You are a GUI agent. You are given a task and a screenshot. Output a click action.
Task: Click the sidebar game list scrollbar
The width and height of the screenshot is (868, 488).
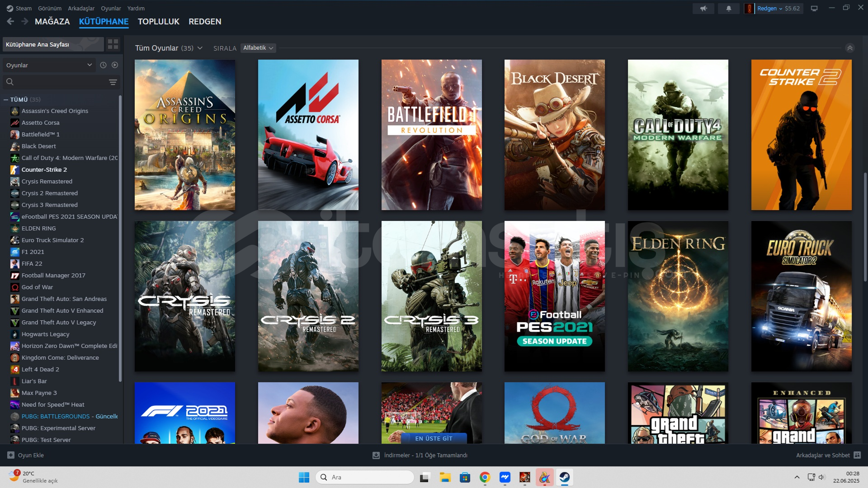coord(120,238)
